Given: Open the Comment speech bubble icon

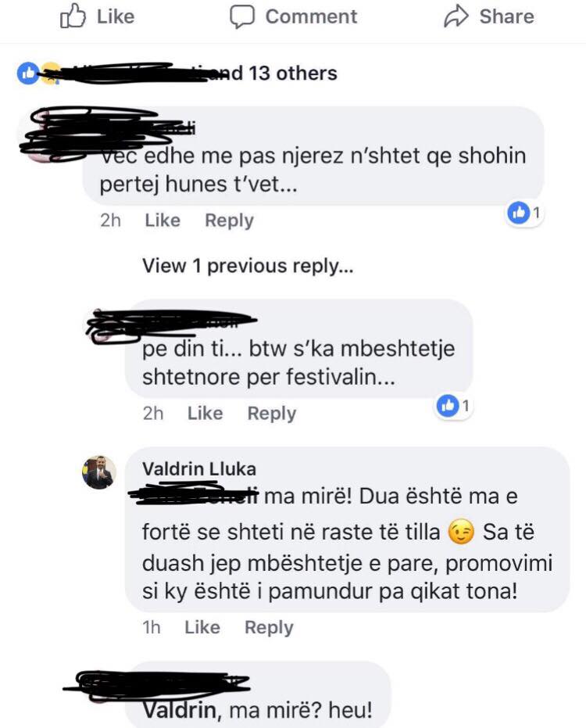Looking at the screenshot, I should point(242,16).
